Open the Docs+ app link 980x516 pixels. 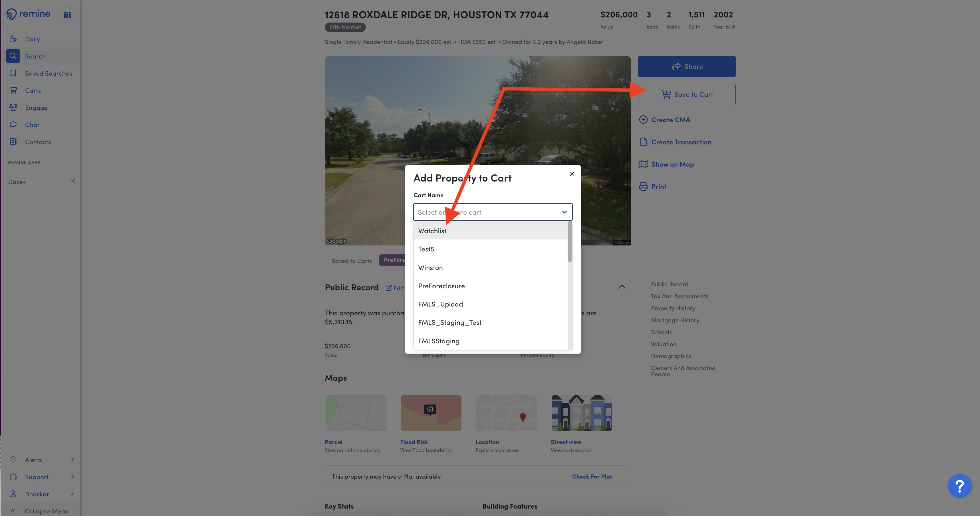coord(17,182)
